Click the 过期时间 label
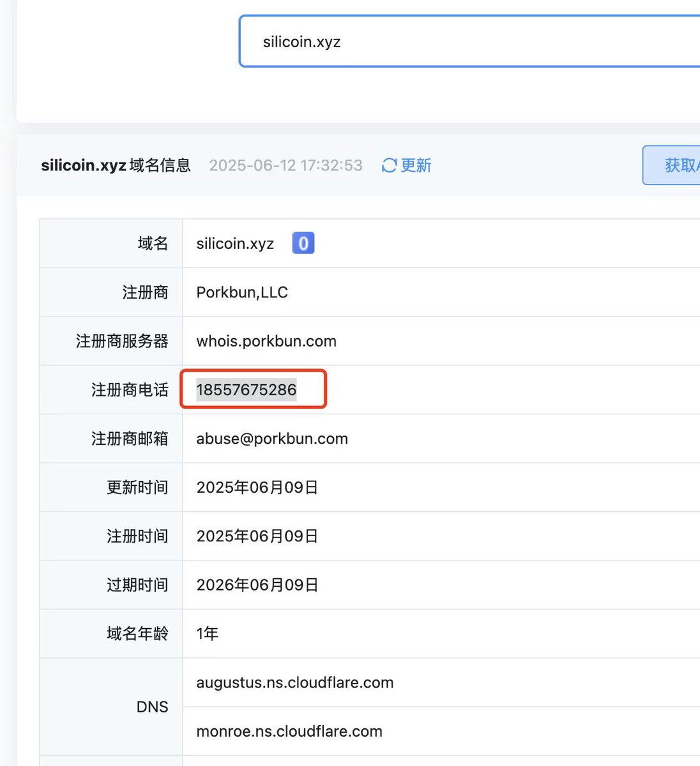The width and height of the screenshot is (700, 766). pos(137,585)
